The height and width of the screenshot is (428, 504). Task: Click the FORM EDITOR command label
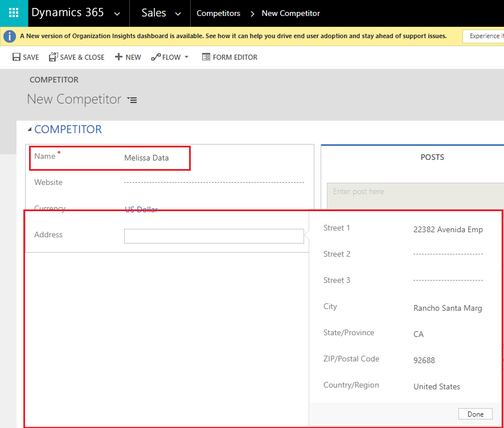[235, 57]
